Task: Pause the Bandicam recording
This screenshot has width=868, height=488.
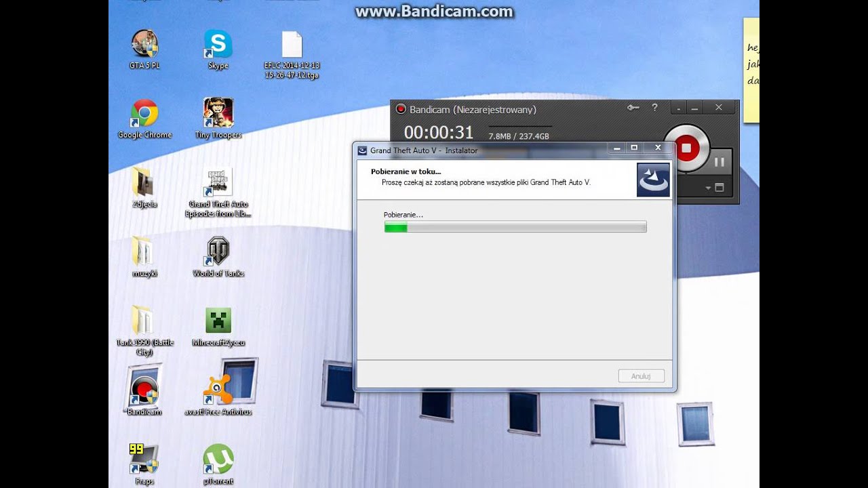Action: coord(719,162)
